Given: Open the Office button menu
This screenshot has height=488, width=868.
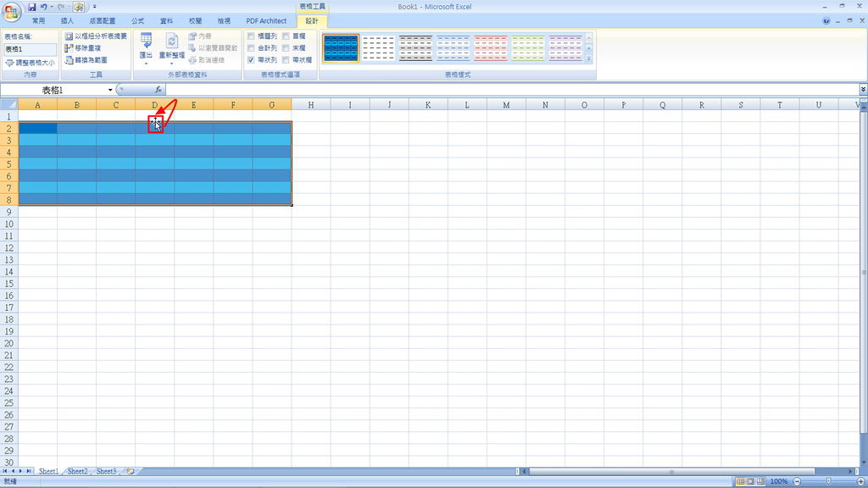Looking at the screenshot, I should 11,11.
